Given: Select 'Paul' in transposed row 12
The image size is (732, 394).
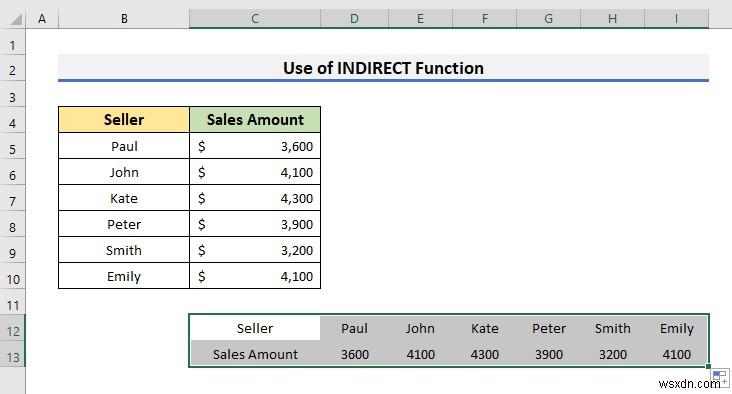Looking at the screenshot, I should pyautogui.click(x=354, y=328).
